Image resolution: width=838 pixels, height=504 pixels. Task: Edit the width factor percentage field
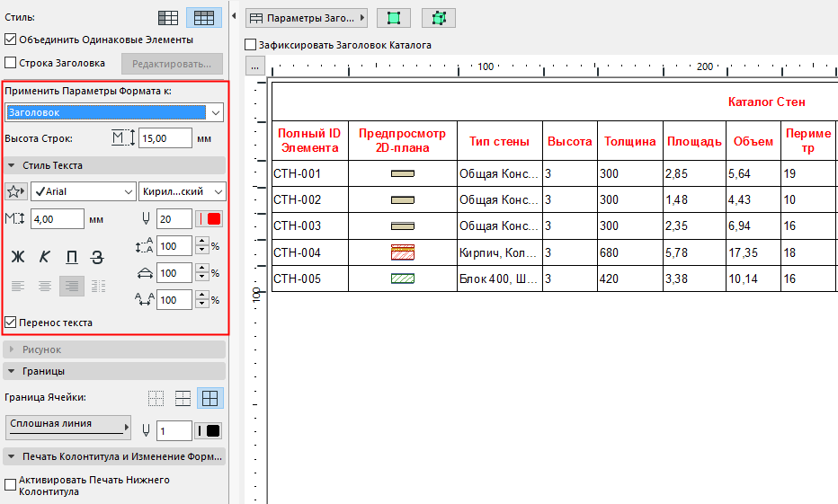174,273
